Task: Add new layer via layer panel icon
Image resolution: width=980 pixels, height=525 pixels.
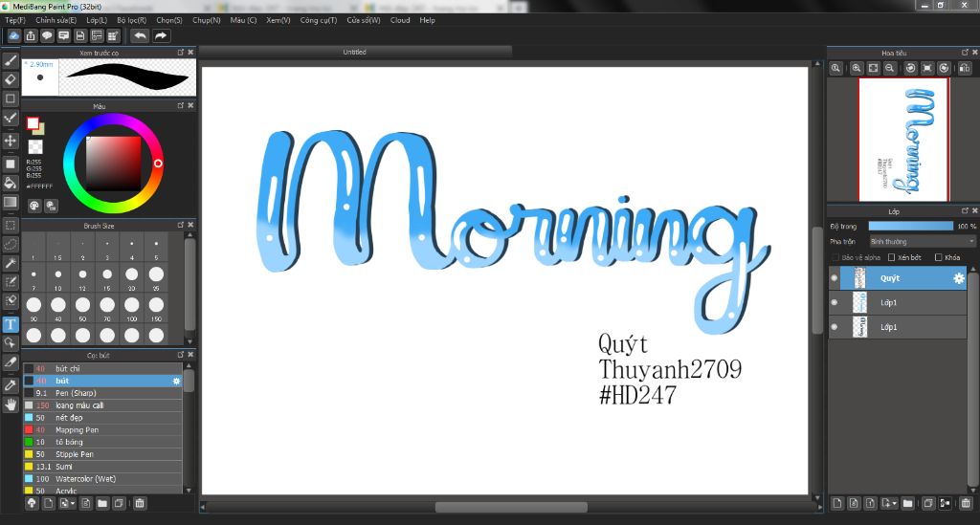Action: coord(837,503)
